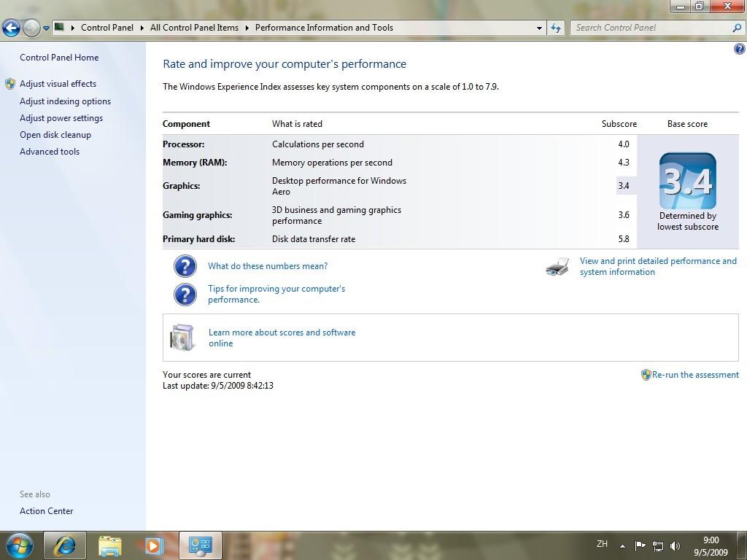Screen dimensions: 747x560
Task: Select the Gaming graphics subscore 3.6
Action: pyautogui.click(x=624, y=215)
